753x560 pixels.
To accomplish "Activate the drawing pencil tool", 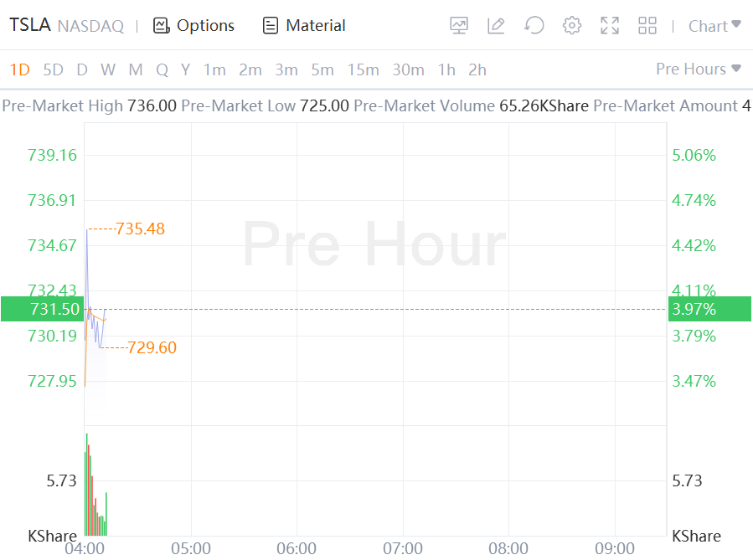I will pyautogui.click(x=496, y=26).
